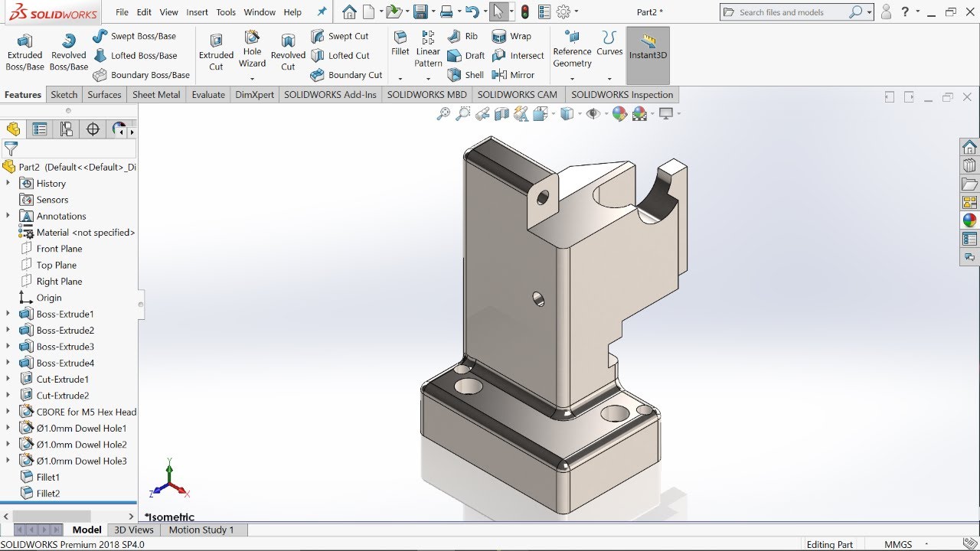Screen dimensions: 980x551
Task: Open the DimXpertManager tab icon
Action: coord(93,129)
